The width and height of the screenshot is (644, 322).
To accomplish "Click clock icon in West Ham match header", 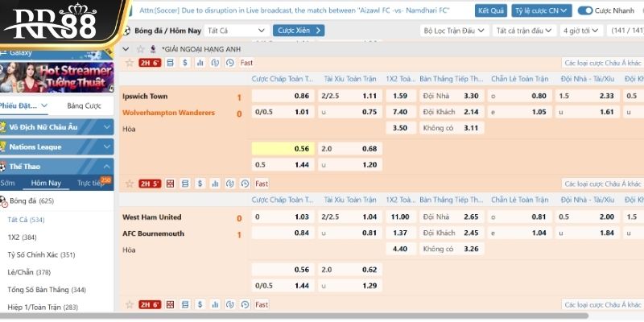I will 245,184.
